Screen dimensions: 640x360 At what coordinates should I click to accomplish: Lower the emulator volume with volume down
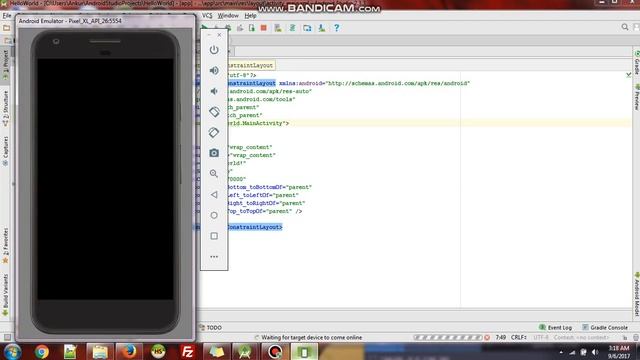pos(214,91)
